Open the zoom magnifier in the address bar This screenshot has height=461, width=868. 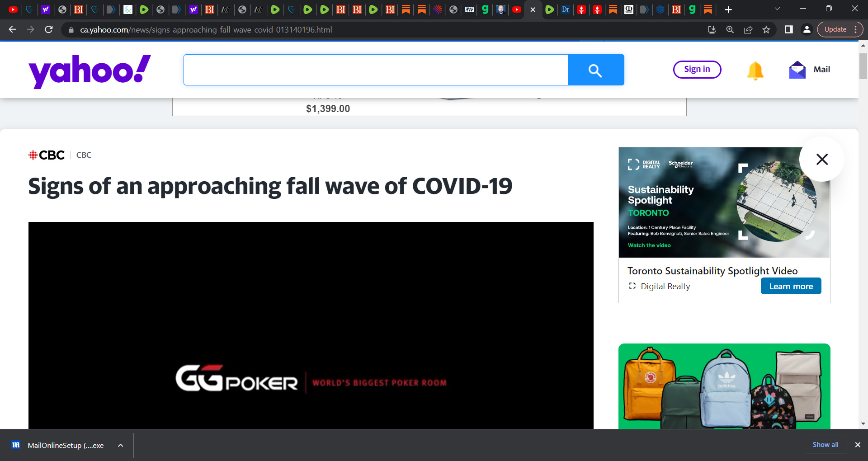[x=730, y=29]
